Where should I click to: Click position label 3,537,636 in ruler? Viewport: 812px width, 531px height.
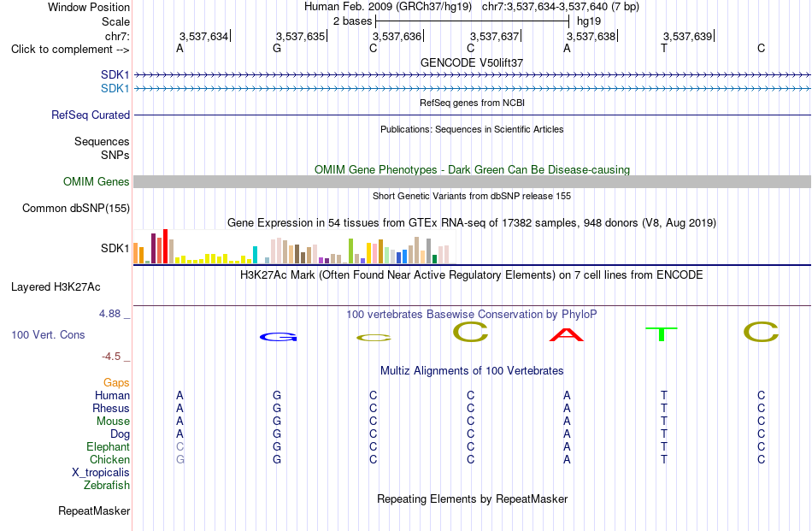coord(397,36)
